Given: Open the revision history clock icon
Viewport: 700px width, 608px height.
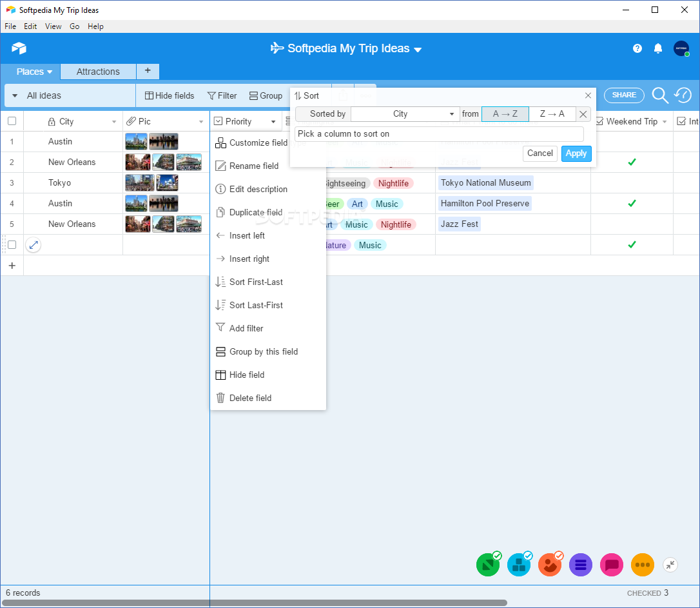Looking at the screenshot, I should (683, 95).
